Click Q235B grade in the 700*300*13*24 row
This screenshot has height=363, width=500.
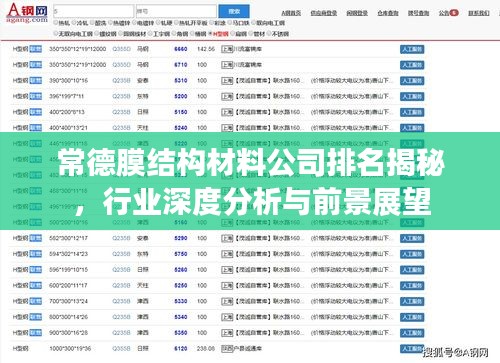[121, 301]
